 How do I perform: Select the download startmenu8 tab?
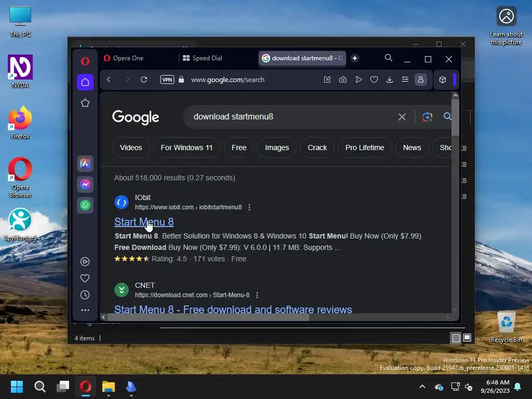pyautogui.click(x=302, y=58)
